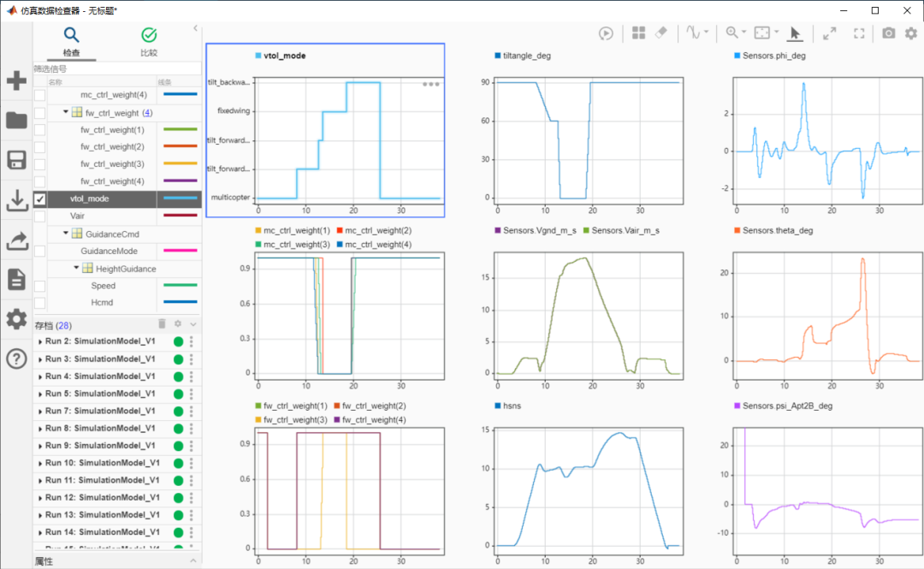Open the subplot layout grid icon
The image size is (924, 569).
coord(638,33)
